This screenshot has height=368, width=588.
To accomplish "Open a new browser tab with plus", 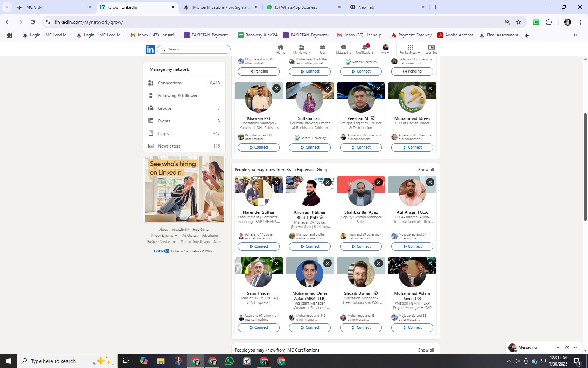I will pos(435,7).
